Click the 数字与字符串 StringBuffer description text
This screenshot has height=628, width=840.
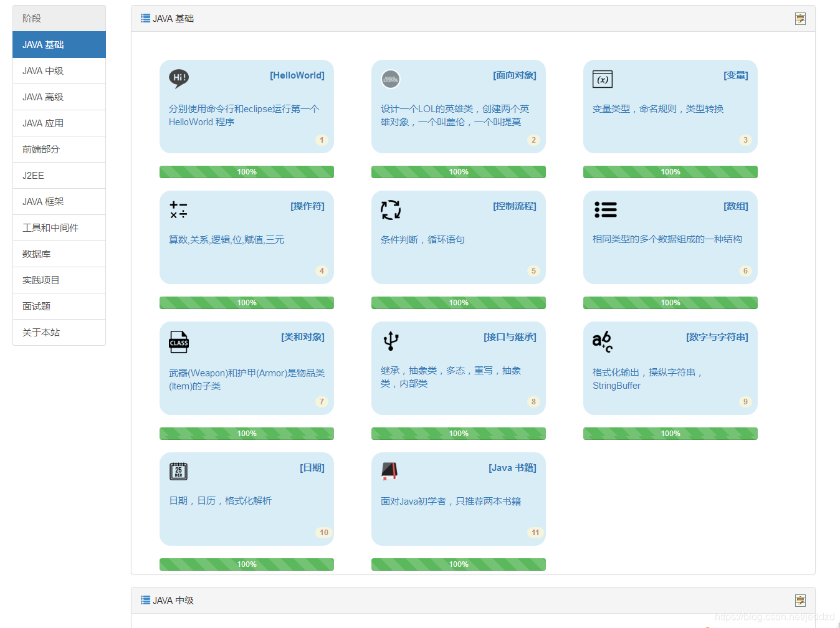click(648, 379)
